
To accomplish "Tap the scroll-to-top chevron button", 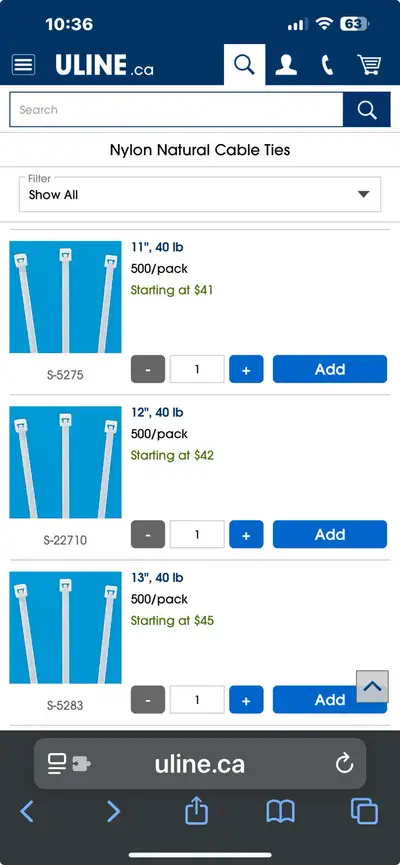I will tap(372, 686).
